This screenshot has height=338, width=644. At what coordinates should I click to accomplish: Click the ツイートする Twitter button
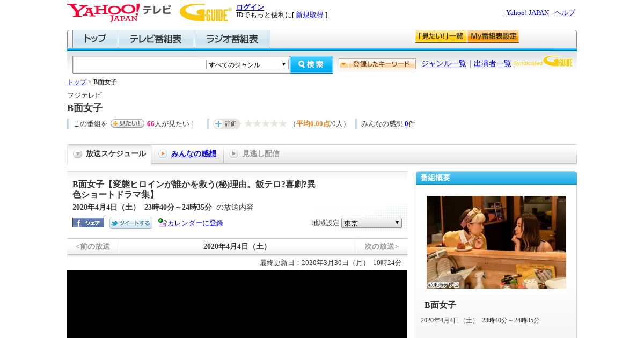pyautogui.click(x=131, y=223)
